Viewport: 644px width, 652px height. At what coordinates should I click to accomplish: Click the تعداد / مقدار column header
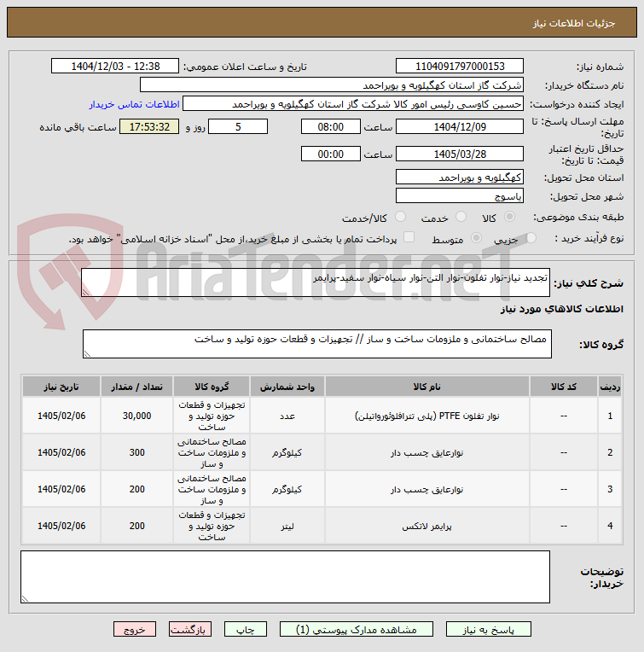[x=136, y=387]
